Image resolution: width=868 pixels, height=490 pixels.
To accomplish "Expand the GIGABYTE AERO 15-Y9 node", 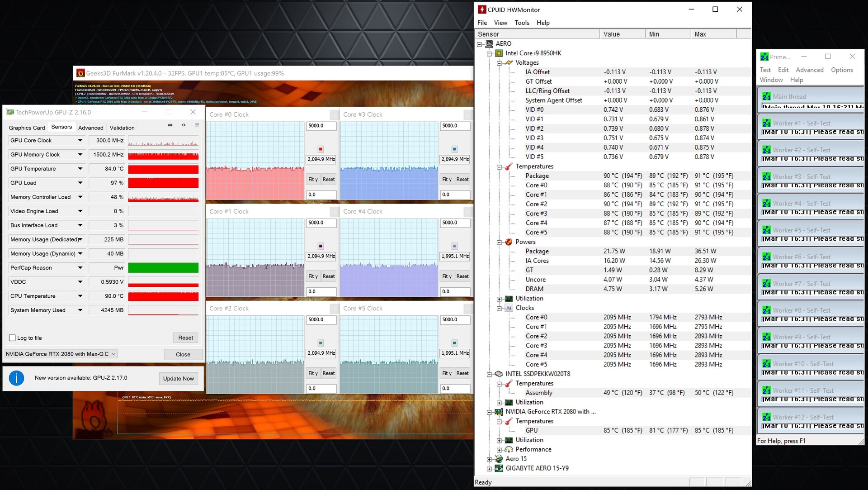I will coord(489,469).
